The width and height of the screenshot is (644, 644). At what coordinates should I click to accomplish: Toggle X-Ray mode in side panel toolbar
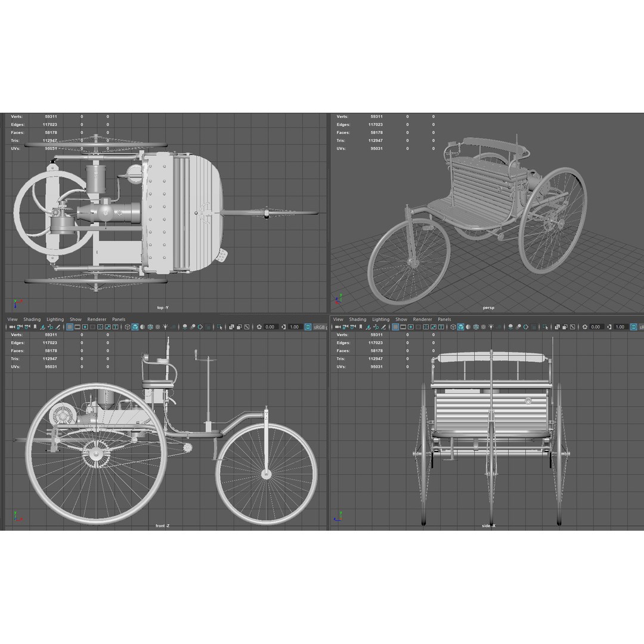coord(558,327)
